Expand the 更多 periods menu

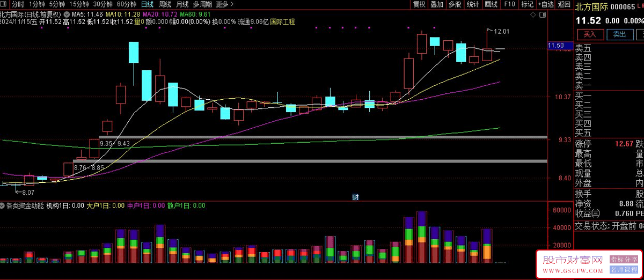[x=224, y=4]
